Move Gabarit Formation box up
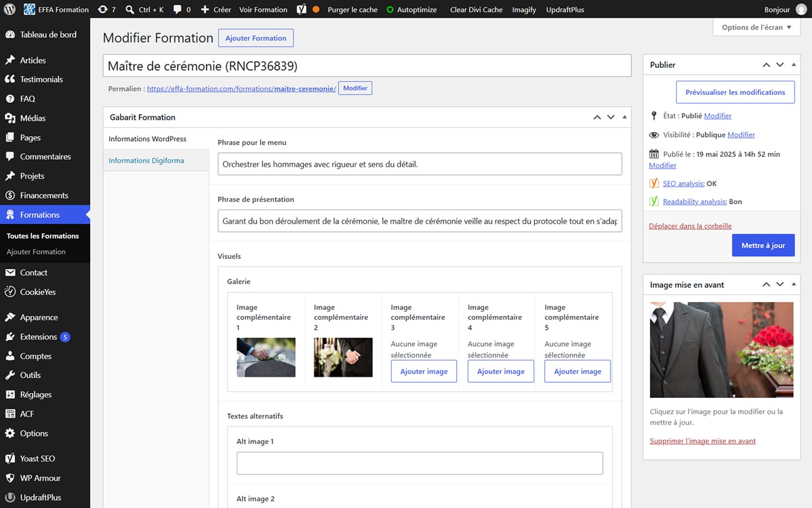The image size is (812, 508). (597, 117)
